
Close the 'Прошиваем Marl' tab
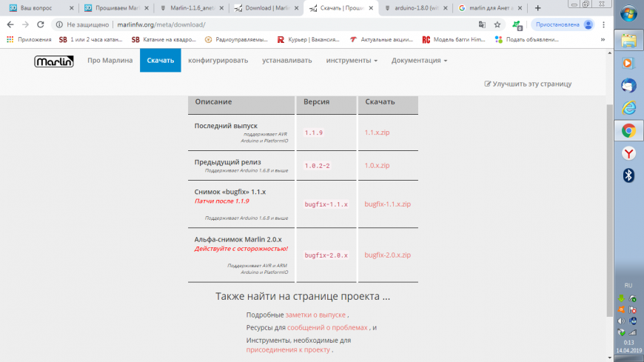(x=147, y=8)
